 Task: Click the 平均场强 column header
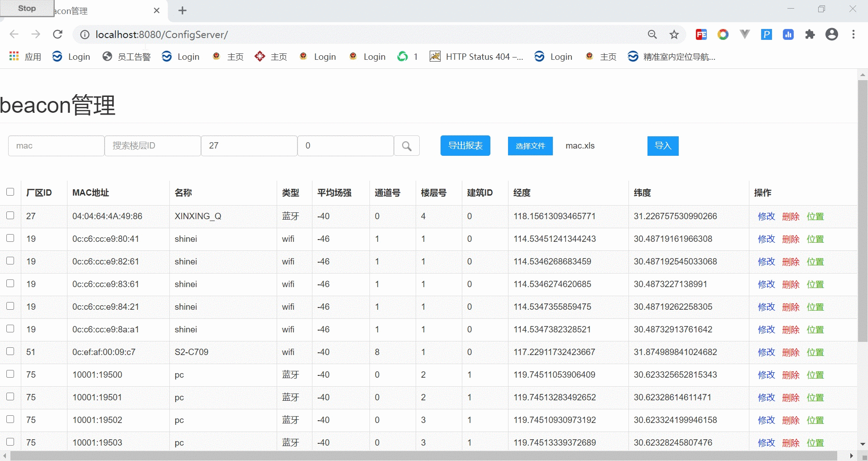pos(334,192)
